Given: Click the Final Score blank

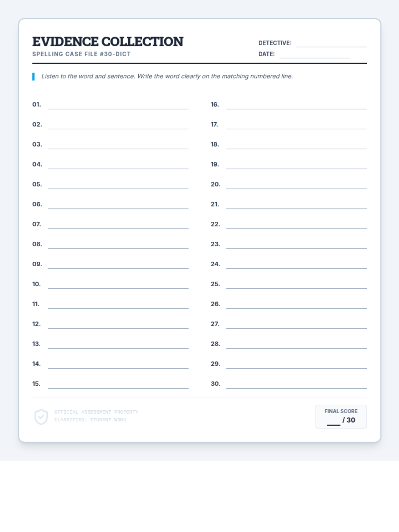Looking at the screenshot, I should [x=333, y=422].
